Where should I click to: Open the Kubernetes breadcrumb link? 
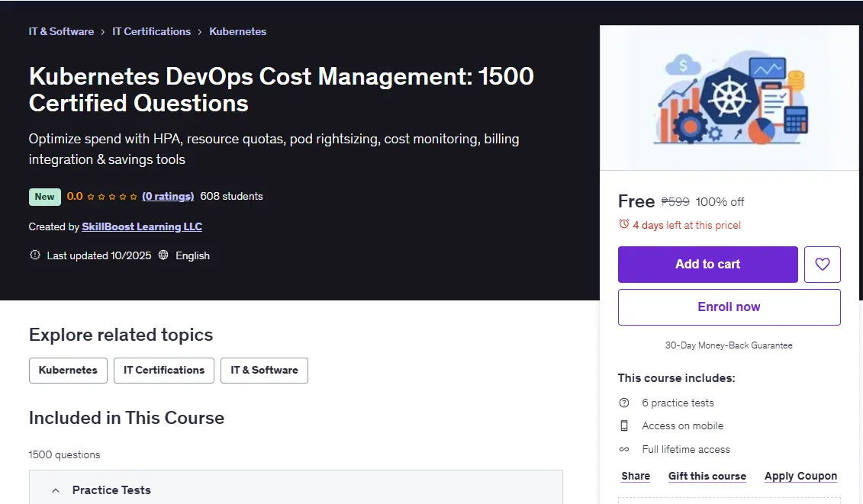tap(238, 31)
